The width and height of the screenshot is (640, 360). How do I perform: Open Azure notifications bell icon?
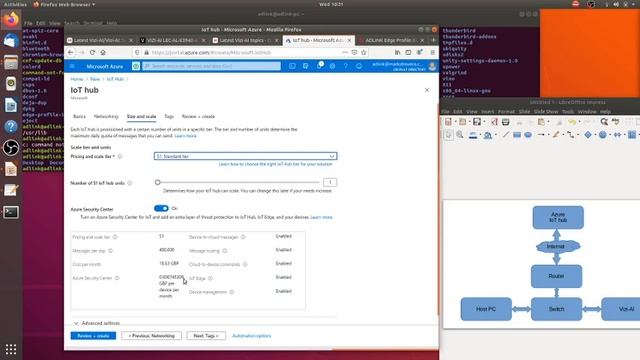pos(320,66)
